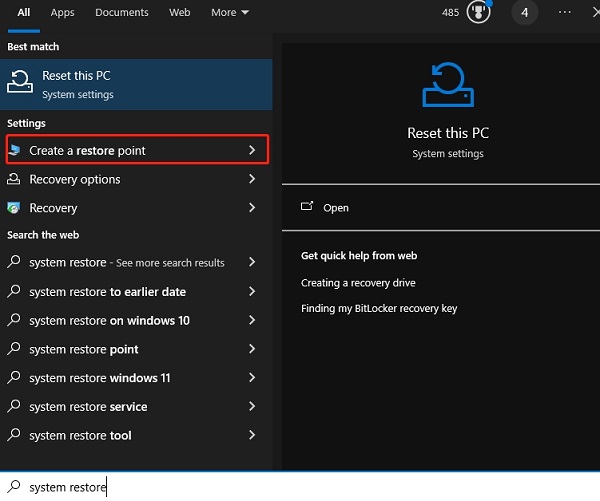Open Create a restore point result
600x501 pixels.
click(137, 150)
